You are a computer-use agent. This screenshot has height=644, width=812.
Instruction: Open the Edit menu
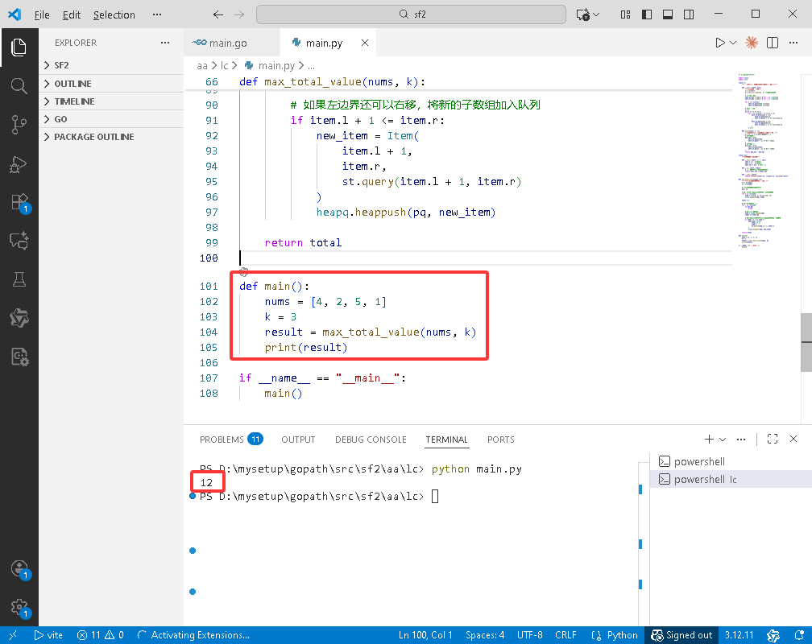click(72, 14)
